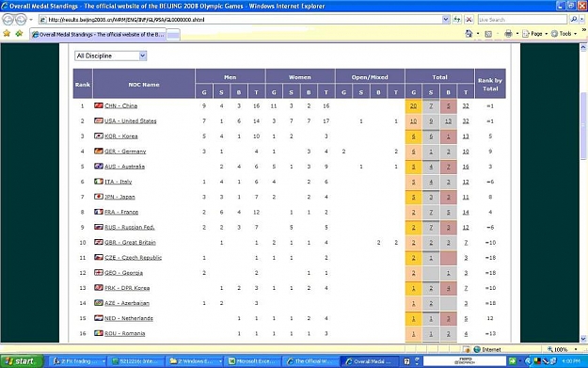This screenshot has height=368, width=588.
Task: Click the Great Britain flag icon
Action: (99, 242)
